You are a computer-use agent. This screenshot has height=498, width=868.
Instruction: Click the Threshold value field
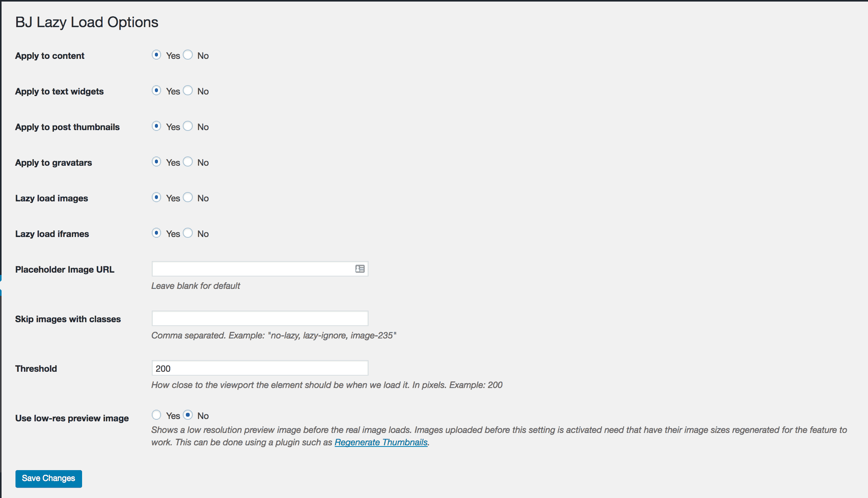click(259, 368)
